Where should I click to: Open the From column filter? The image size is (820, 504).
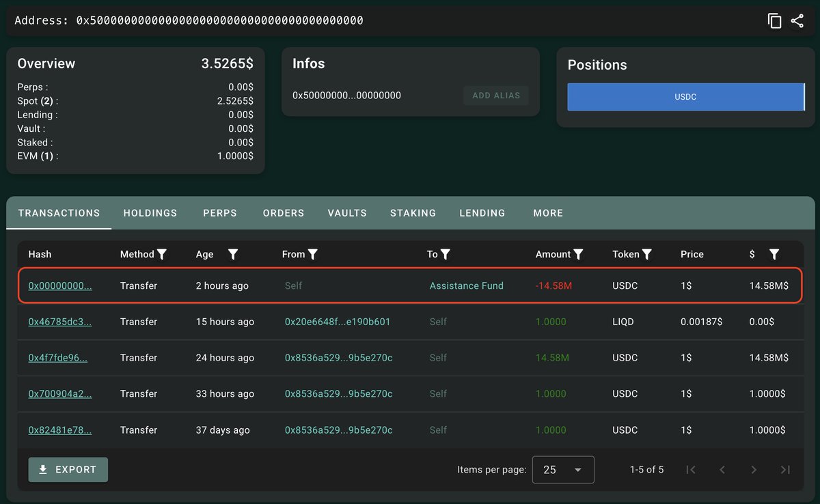[313, 254]
